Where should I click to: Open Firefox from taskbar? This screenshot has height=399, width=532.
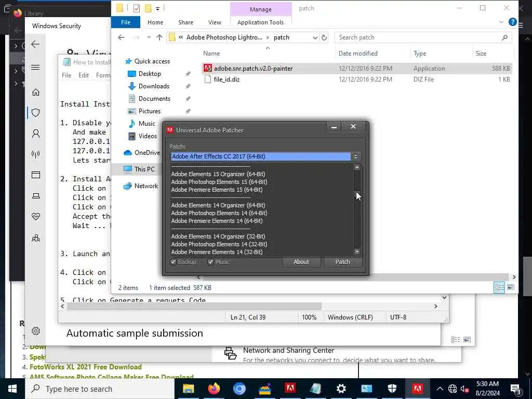(214, 389)
